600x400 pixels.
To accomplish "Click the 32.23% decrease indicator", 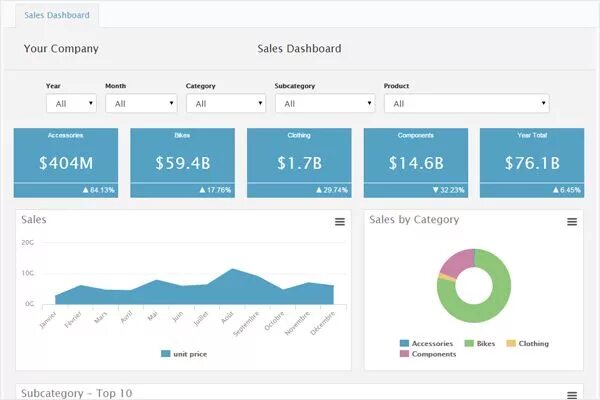I will point(448,190).
